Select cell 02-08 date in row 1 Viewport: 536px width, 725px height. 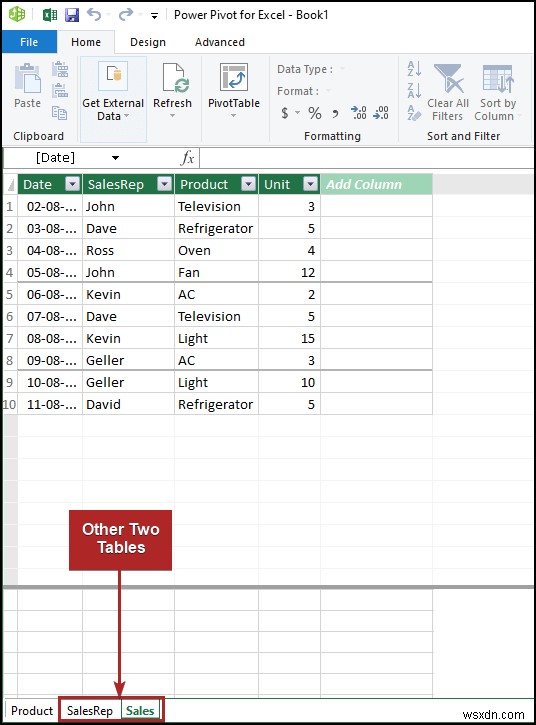coord(50,206)
